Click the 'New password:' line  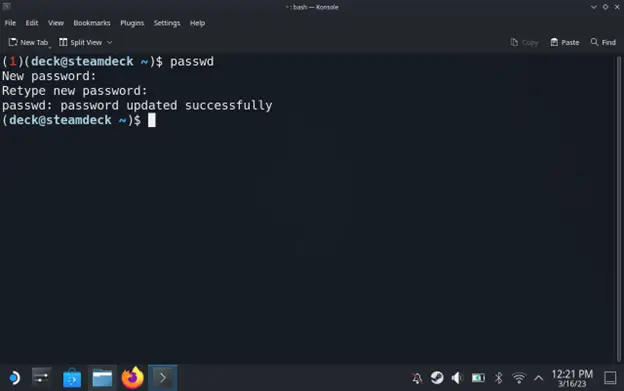pos(49,76)
